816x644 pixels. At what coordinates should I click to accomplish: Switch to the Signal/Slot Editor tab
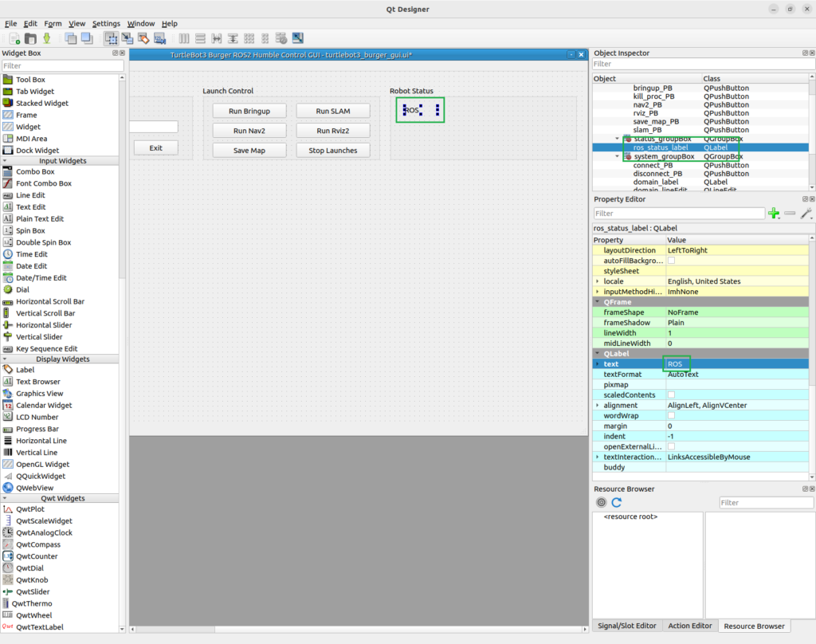(x=626, y=626)
